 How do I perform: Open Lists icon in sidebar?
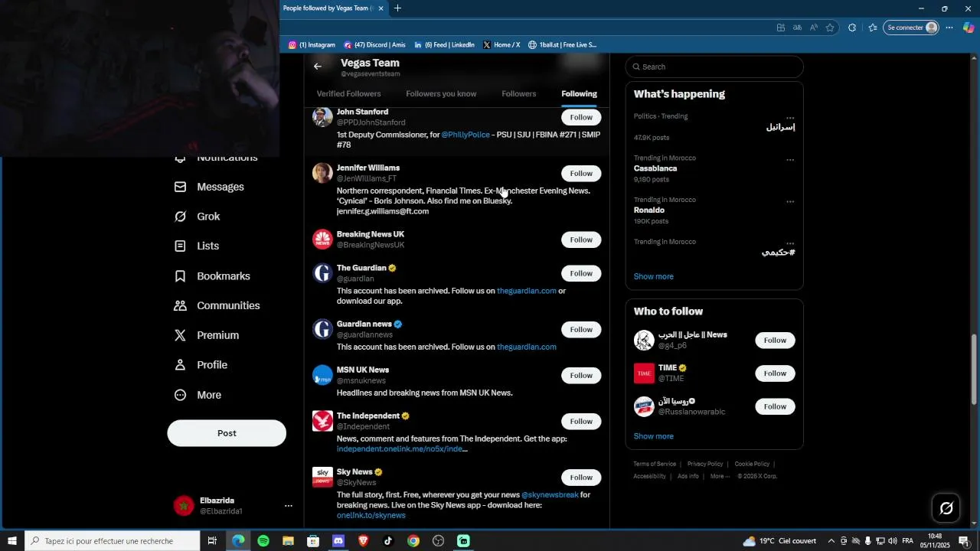click(x=180, y=246)
